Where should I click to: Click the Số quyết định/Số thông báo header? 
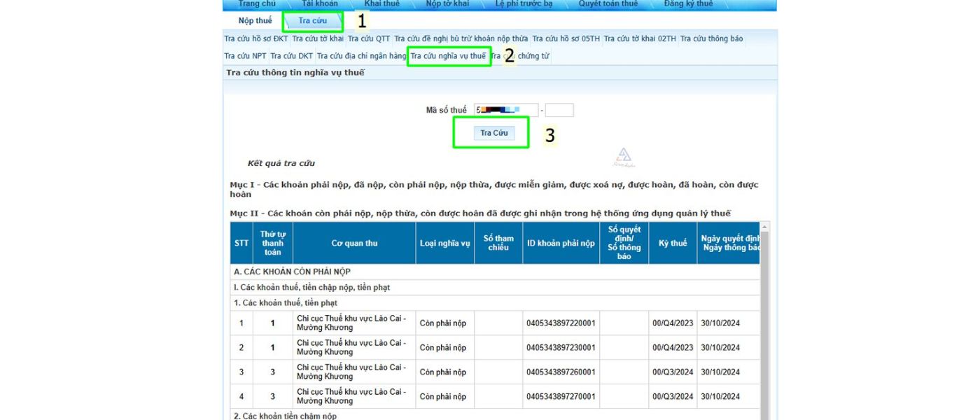pyautogui.click(x=624, y=243)
